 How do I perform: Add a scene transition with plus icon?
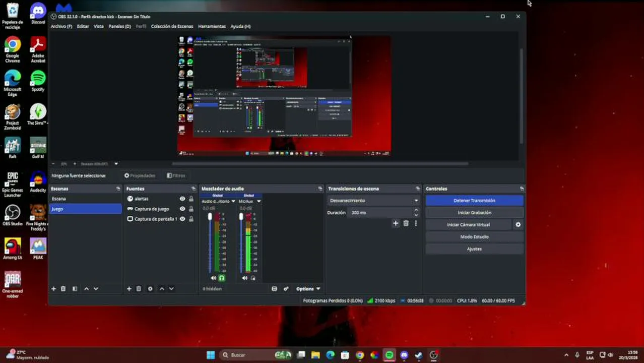click(396, 223)
